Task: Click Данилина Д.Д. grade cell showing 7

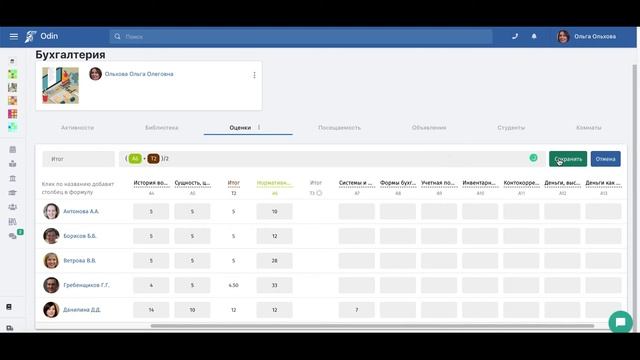Action: (x=357, y=310)
